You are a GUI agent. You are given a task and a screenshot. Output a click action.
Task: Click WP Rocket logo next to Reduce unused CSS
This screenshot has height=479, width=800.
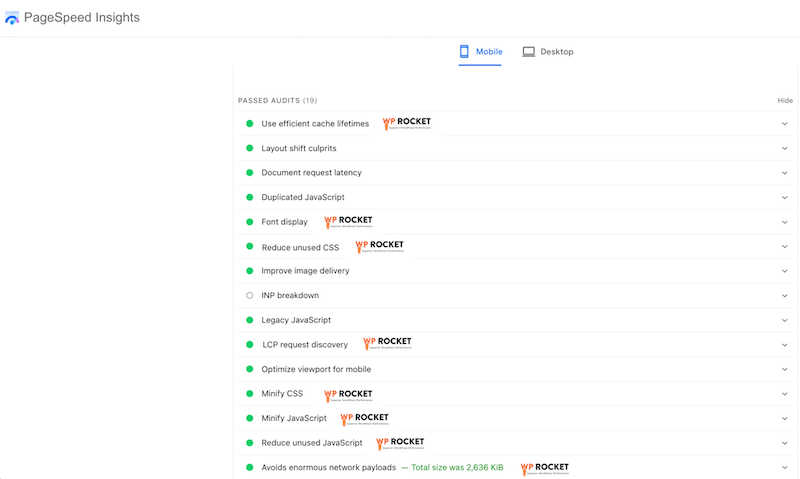click(379, 246)
